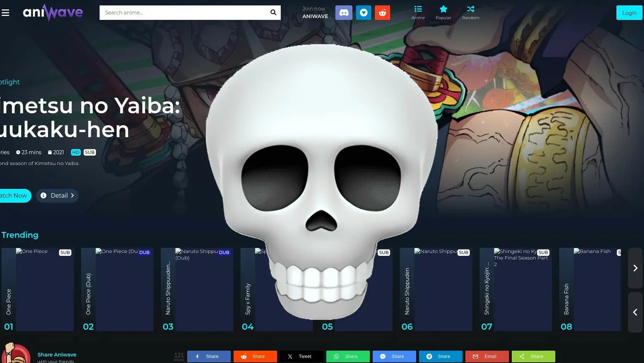This screenshot has height=363, width=644.
Task: Click the Share Aniwave label
Action: point(57,355)
